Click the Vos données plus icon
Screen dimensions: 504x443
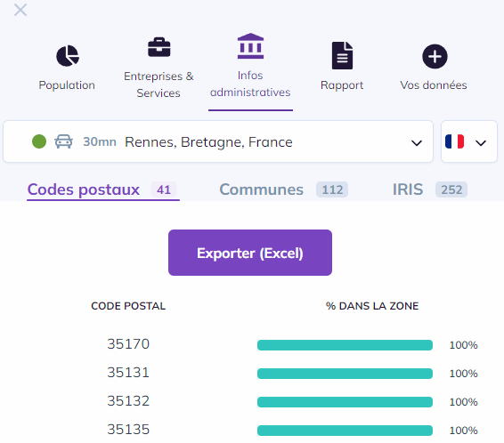(x=435, y=57)
